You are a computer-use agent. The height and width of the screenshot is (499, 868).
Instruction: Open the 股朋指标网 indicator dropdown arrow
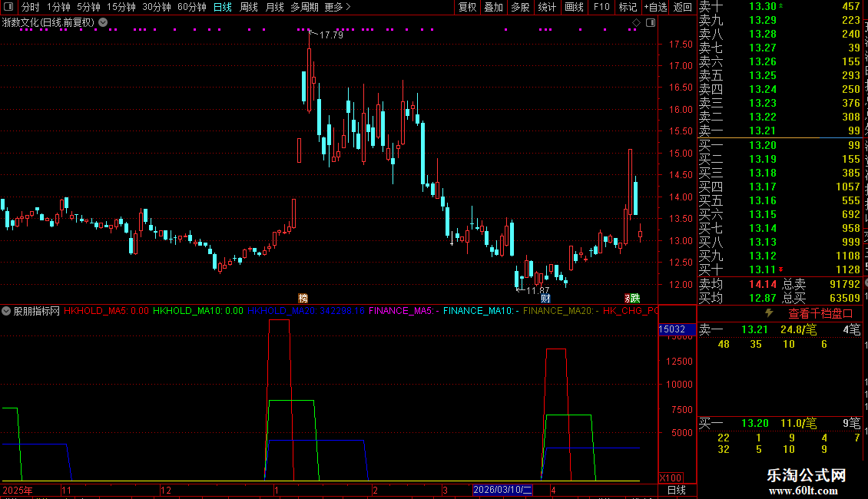point(6,311)
